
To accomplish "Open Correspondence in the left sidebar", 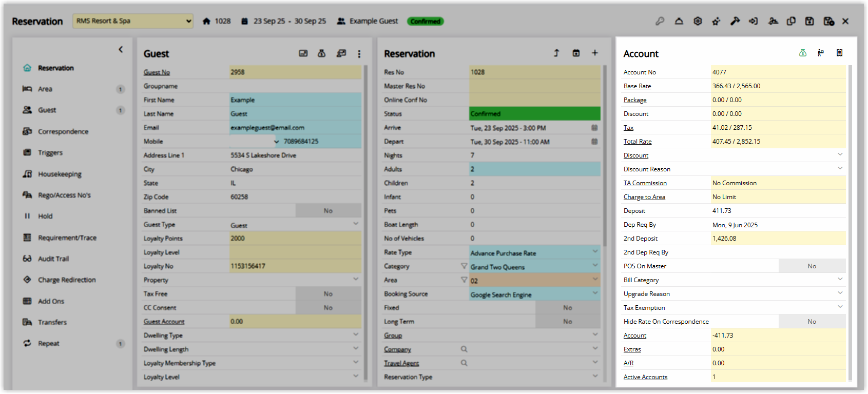I will pyautogui.click(x=63, y=132).
